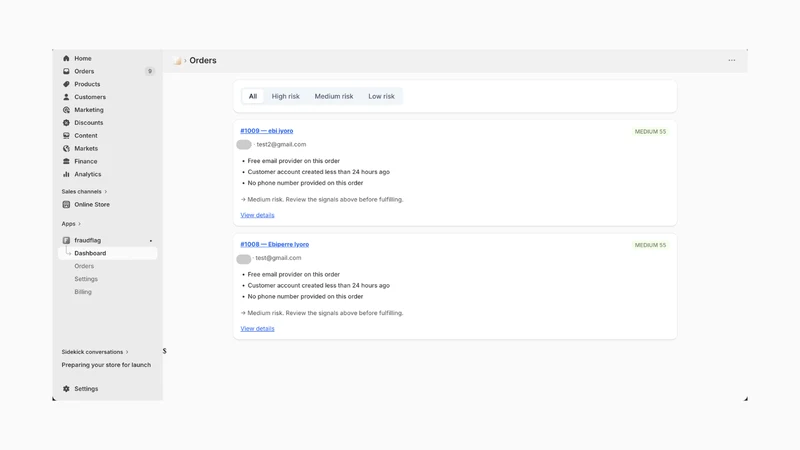Click the Orders inbox icon in sidebar

pos(66,71)
